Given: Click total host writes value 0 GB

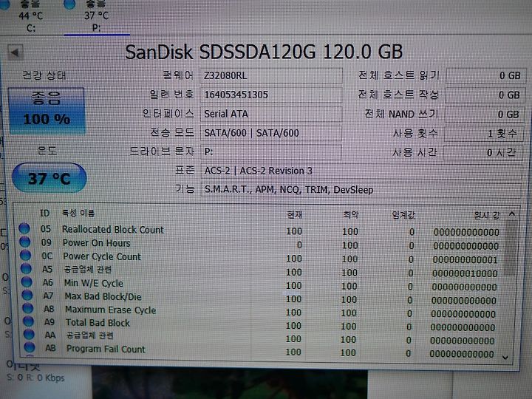Looking at the screenshot, I should coord(485,95).
